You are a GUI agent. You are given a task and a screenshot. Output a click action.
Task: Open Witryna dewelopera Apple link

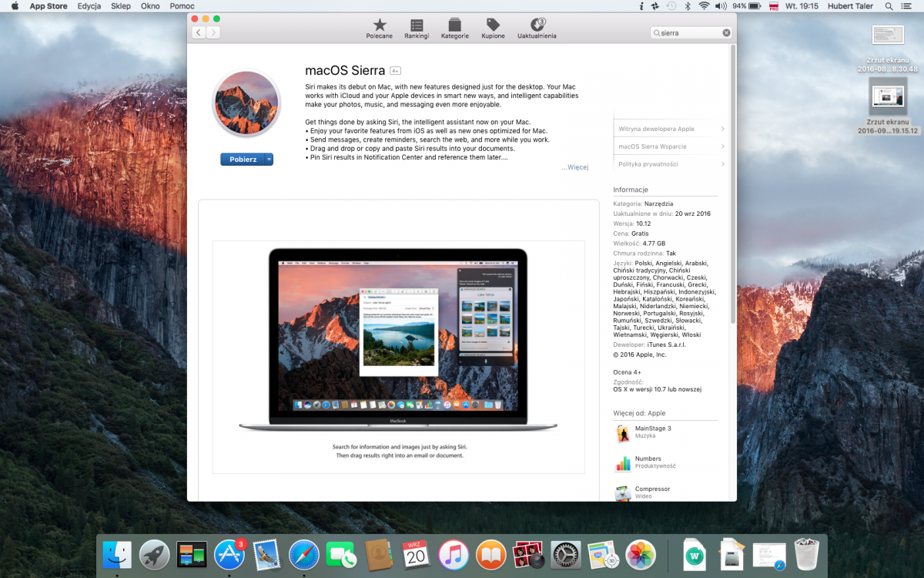670,129
